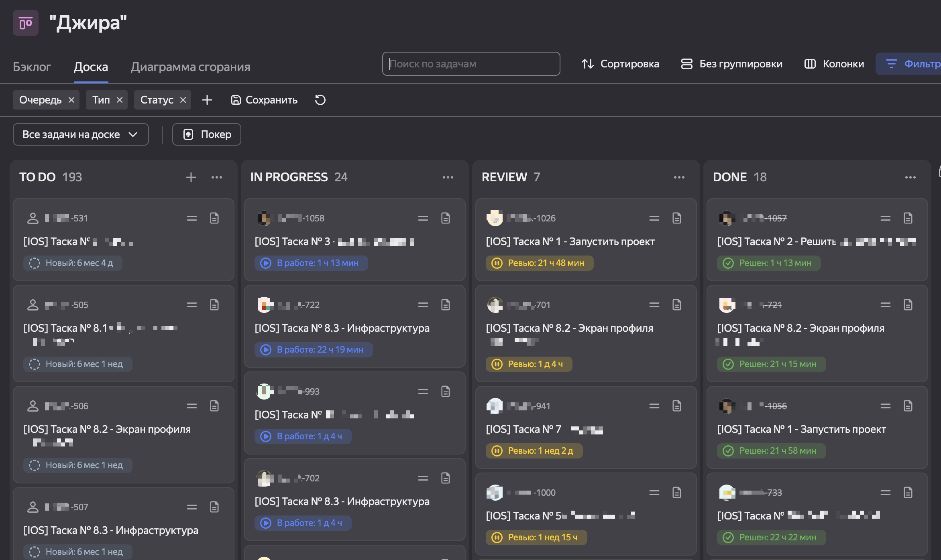Click the priority icon on card -1026
941x560 pixels.
pyautogui.click(x=654, y=218)
